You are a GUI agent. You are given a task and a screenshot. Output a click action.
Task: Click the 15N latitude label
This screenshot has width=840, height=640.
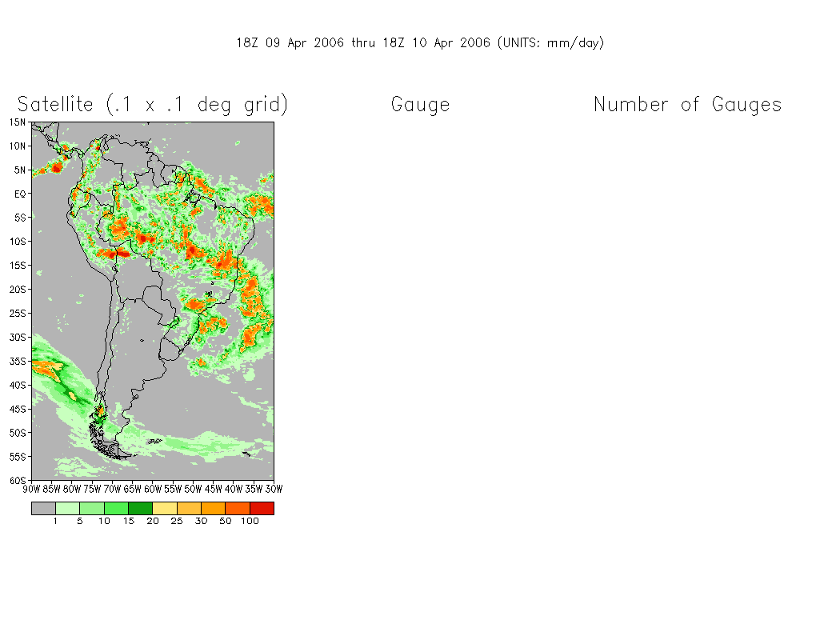coord(17,122)
